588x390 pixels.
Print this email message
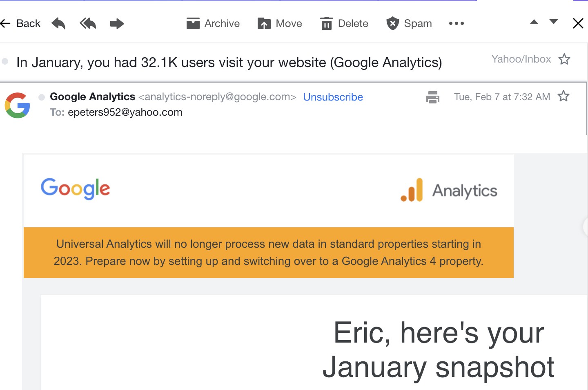(x=432, y=97)
